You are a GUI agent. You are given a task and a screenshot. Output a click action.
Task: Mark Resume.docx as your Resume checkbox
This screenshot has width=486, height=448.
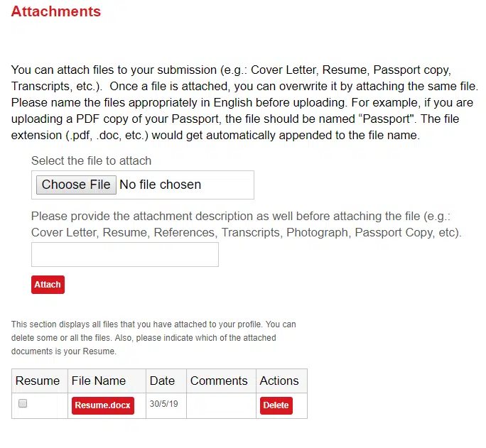(x=23, y=403)
